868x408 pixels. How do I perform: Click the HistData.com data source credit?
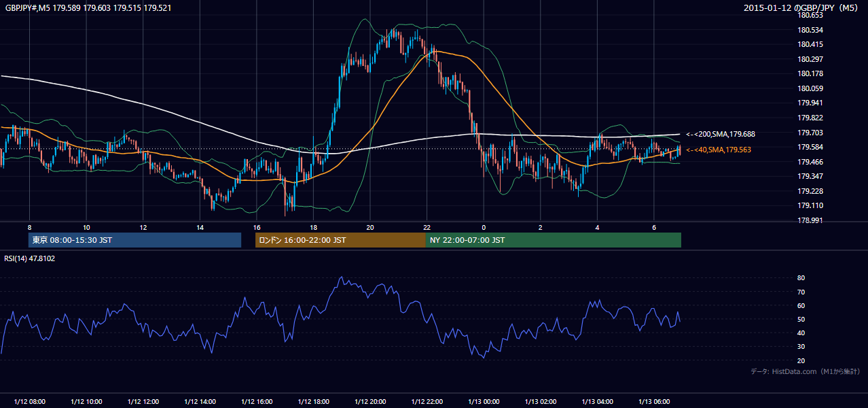806,371
